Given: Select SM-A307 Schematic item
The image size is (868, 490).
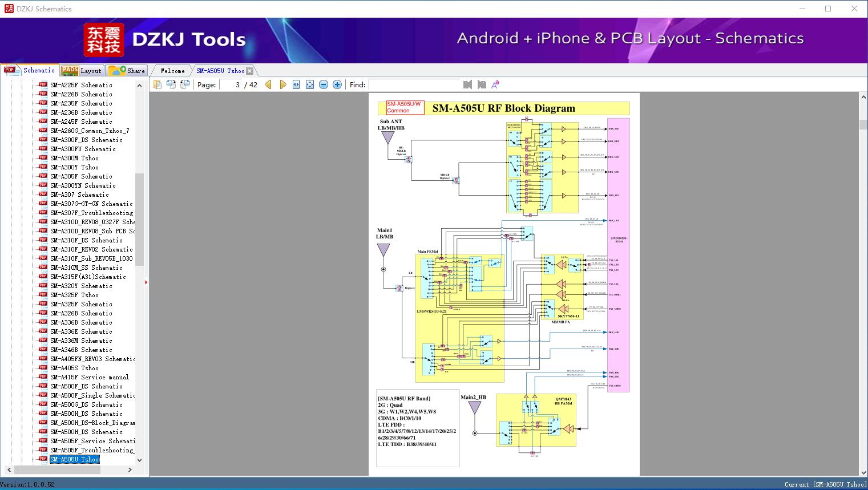Looking at the screenshot, I should click(x=79, y=195).
